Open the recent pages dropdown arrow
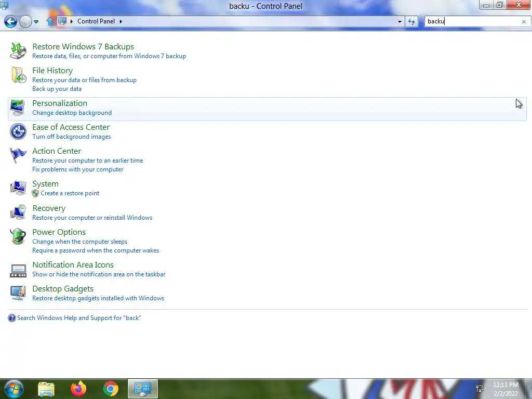The image size is (532, 399). 36,22
